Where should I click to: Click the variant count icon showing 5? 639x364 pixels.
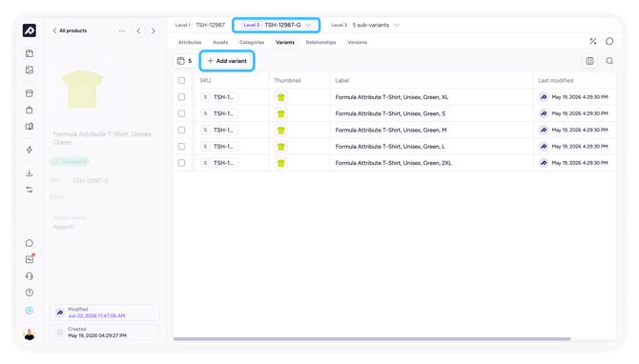(185, 61)
